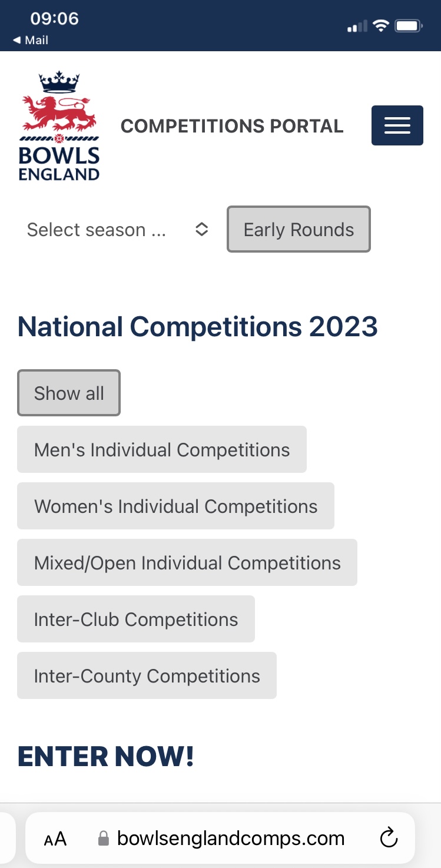The height and width of the screenshot is (868, 441).
Task: Filter by Women's Individual Competitions
Action: [x=175, y=506]
